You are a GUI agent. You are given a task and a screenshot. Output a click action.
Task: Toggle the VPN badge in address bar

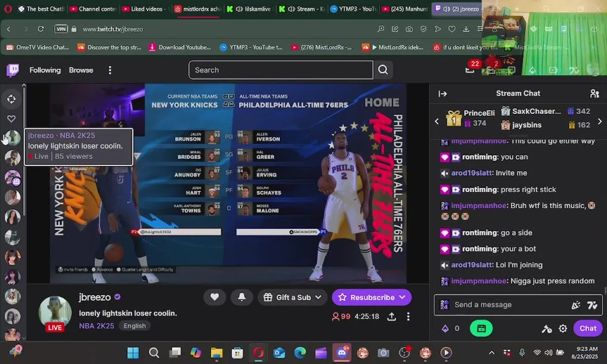pyautogui.click(x=61, y=29)
